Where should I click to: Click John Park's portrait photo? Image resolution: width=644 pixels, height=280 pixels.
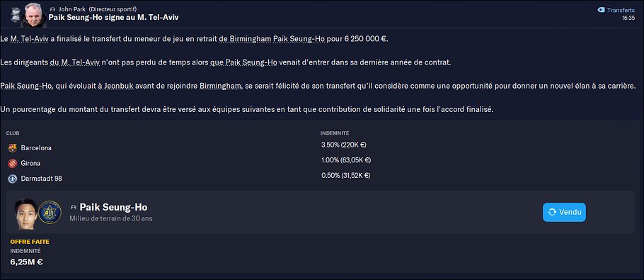[34, 15]
